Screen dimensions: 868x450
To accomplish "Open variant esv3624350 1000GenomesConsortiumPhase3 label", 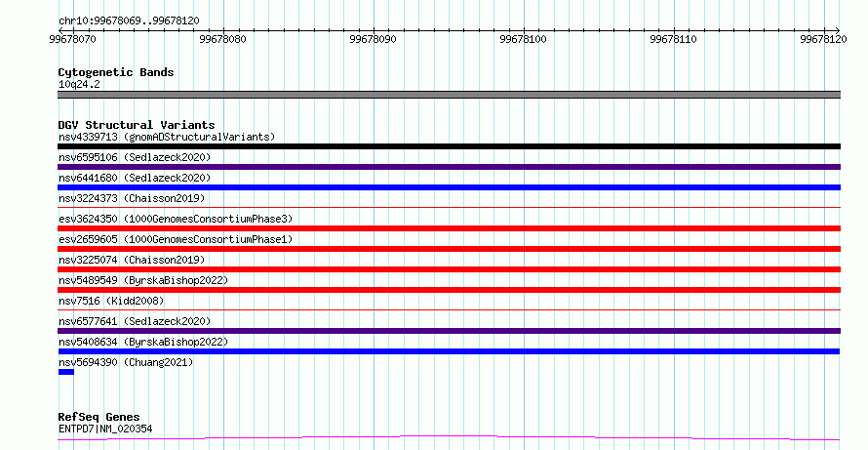I will point(176,219).
